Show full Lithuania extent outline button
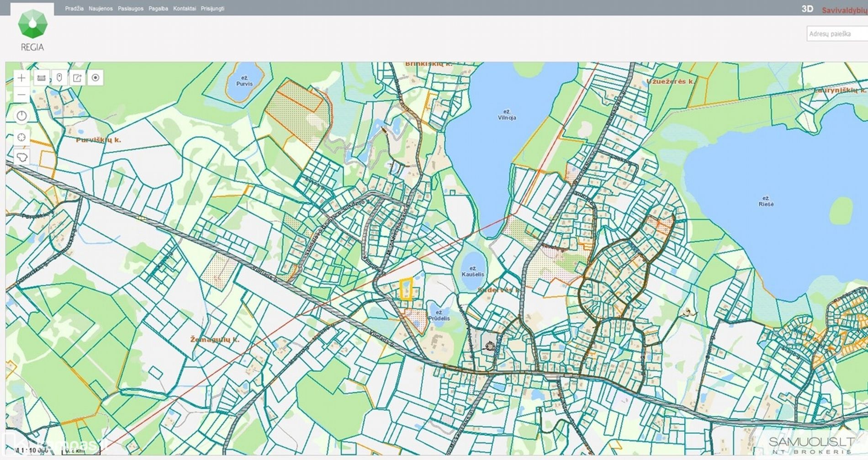The image size is (868, 460). 21,158
